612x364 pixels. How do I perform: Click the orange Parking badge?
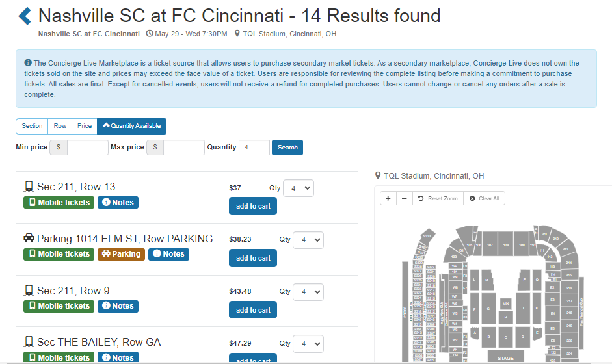121,254
